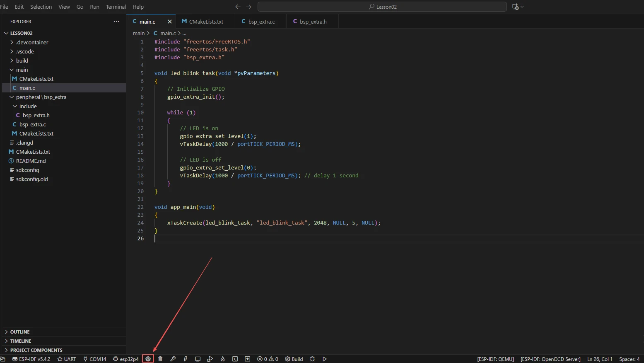Select the COM14 serial port

[x=95, y=359]
